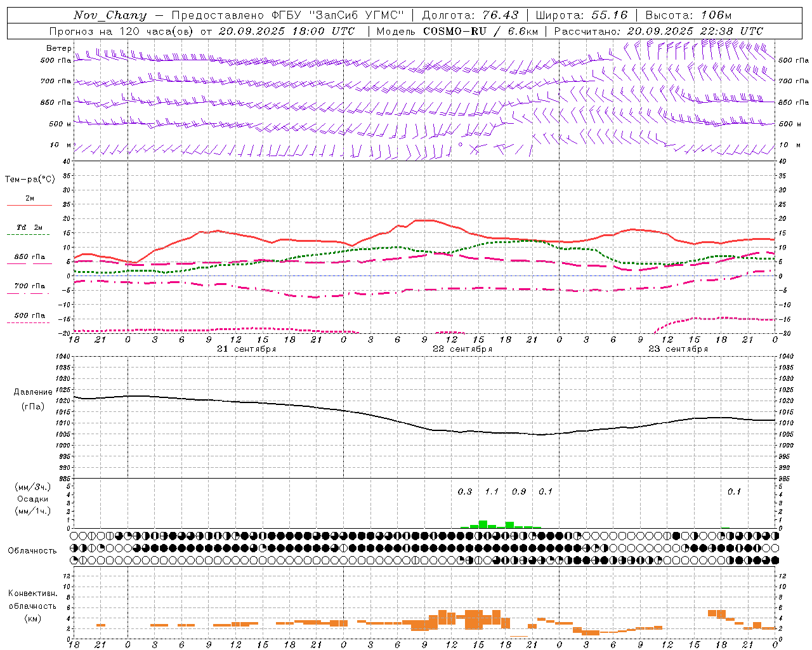Click the model resolution text '6.6км'
Screen dimensions: 812x650
(523, 31)
